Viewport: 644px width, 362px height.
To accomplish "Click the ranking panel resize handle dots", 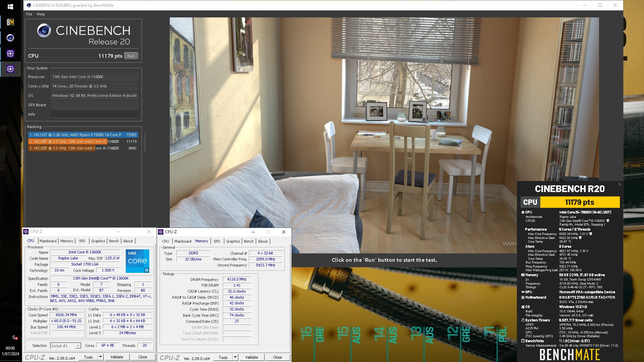I will click(x=145, y=142).
